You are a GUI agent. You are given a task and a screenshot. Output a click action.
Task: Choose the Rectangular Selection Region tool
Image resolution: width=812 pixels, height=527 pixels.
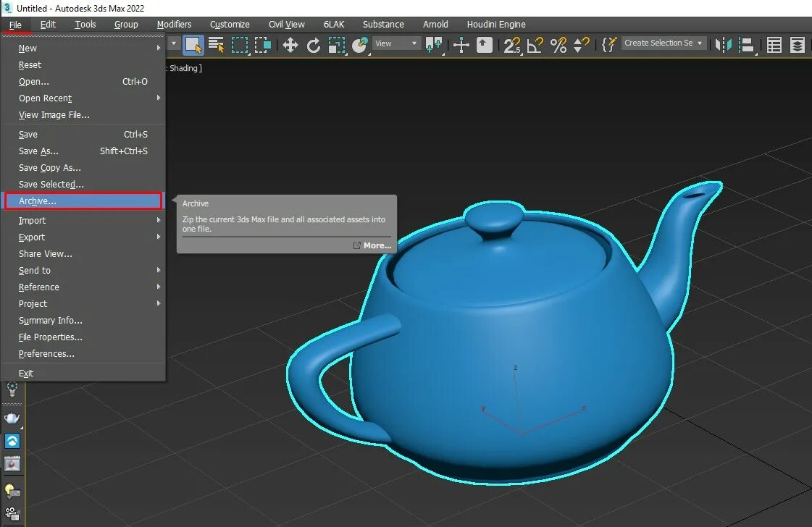click(239, 45)
